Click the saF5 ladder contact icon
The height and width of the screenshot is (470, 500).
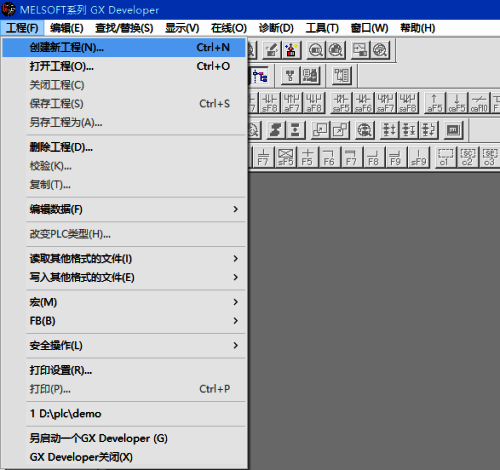(x=341, y=103)
